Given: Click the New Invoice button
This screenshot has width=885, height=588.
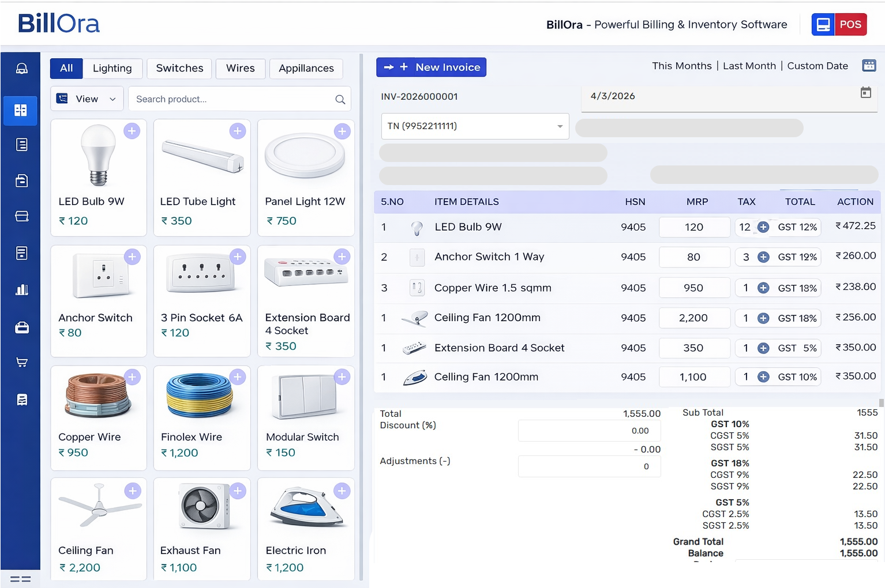Looking at the screenshot, I should pos(431,67).
